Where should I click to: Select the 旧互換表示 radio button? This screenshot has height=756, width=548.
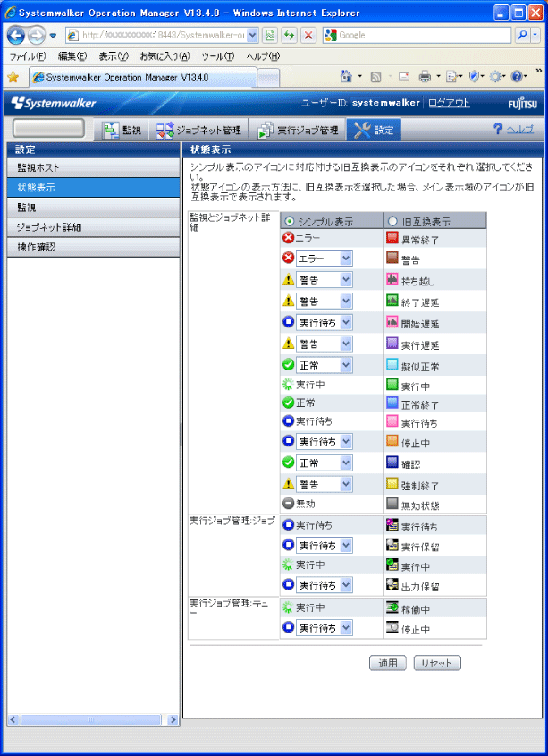coord(392,221)
